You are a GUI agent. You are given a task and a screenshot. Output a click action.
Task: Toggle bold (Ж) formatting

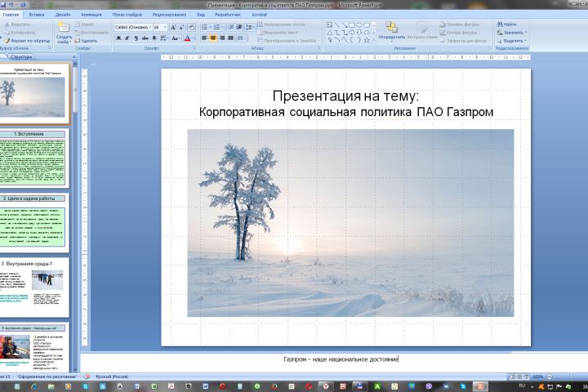(x=118, y=38)
